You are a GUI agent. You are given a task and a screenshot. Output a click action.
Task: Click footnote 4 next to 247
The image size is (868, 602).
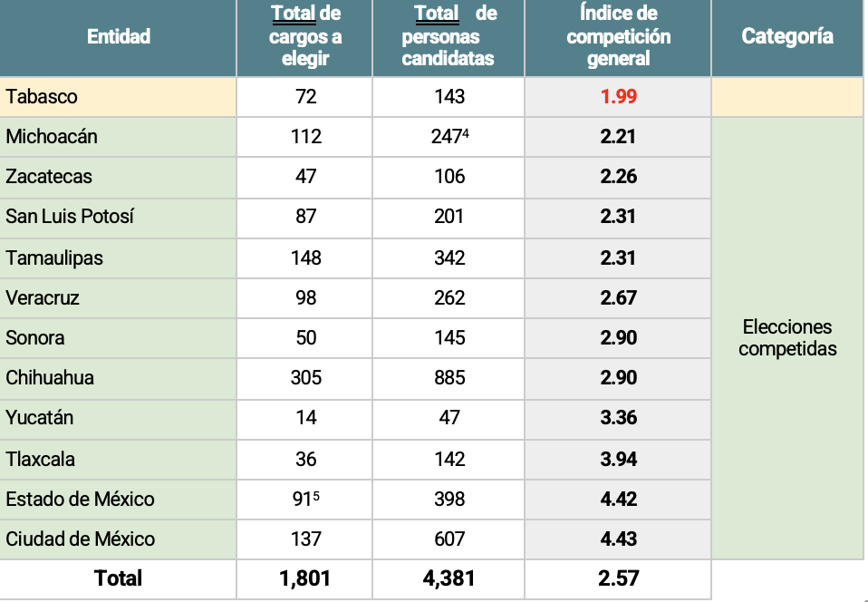(466, 133)
